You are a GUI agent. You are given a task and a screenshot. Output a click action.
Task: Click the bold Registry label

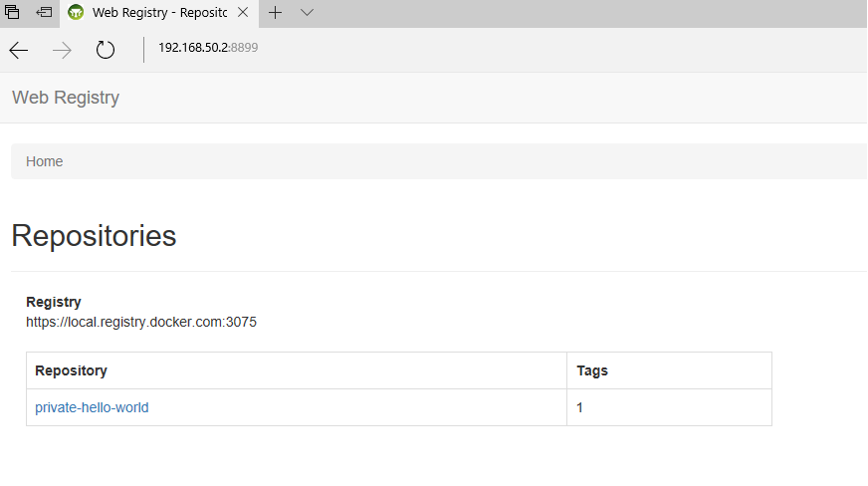[x=54, y=302]
